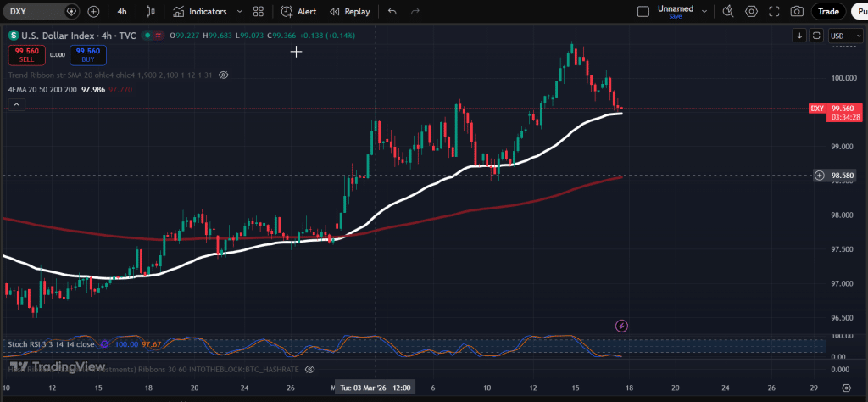Open the indicator templates grid icon
The height and width of the screenshot is (402, 868).
point(258,12)
